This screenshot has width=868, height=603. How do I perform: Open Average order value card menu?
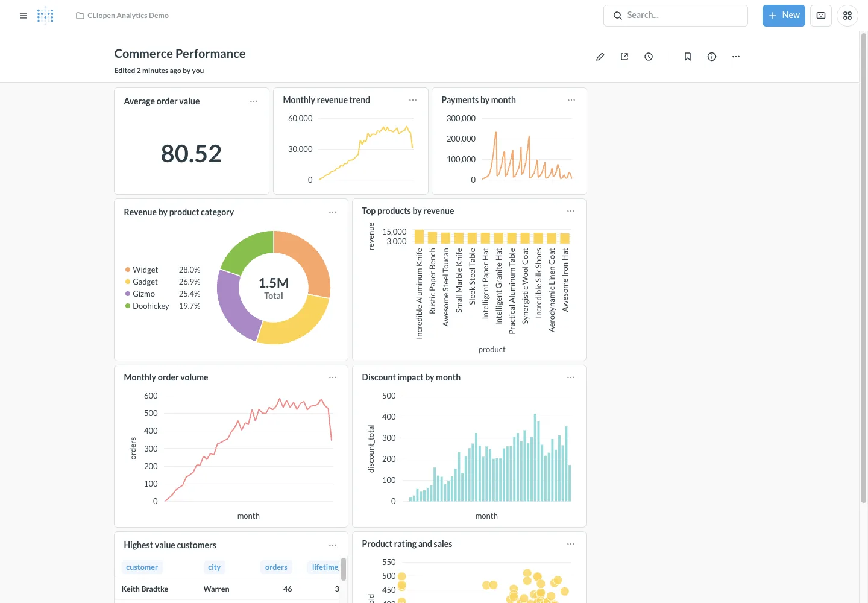[254, 101]
